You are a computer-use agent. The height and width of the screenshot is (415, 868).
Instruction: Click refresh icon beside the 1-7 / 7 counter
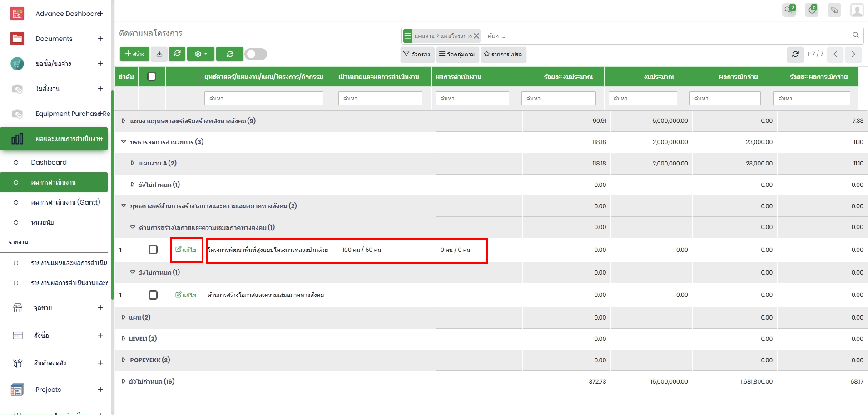(x=795, y=54)
